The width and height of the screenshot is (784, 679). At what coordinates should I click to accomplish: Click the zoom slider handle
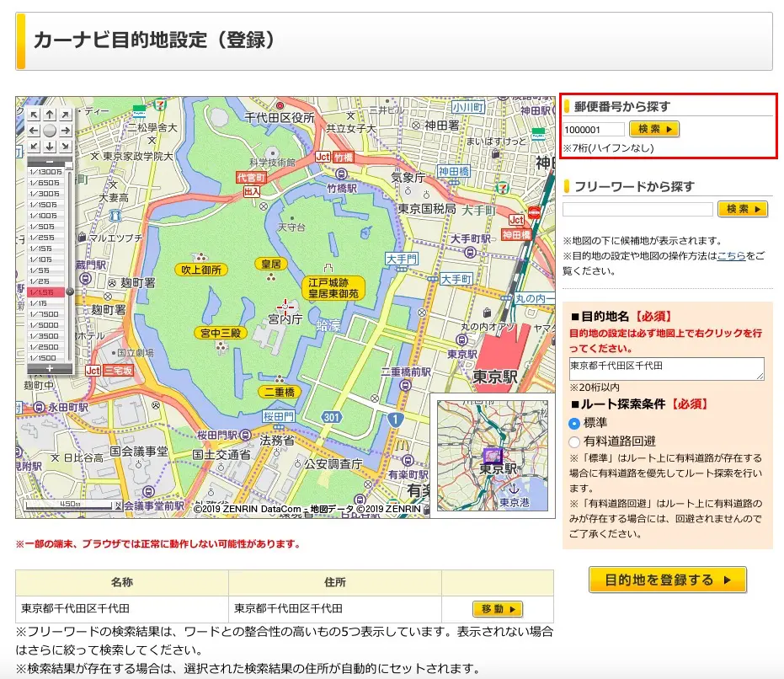pos(69,291)
